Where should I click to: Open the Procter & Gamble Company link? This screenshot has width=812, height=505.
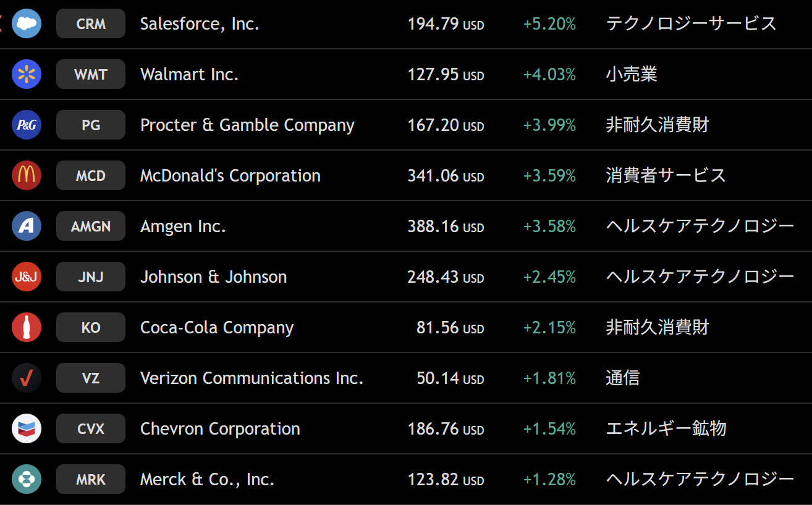click(x=247, y=125)
